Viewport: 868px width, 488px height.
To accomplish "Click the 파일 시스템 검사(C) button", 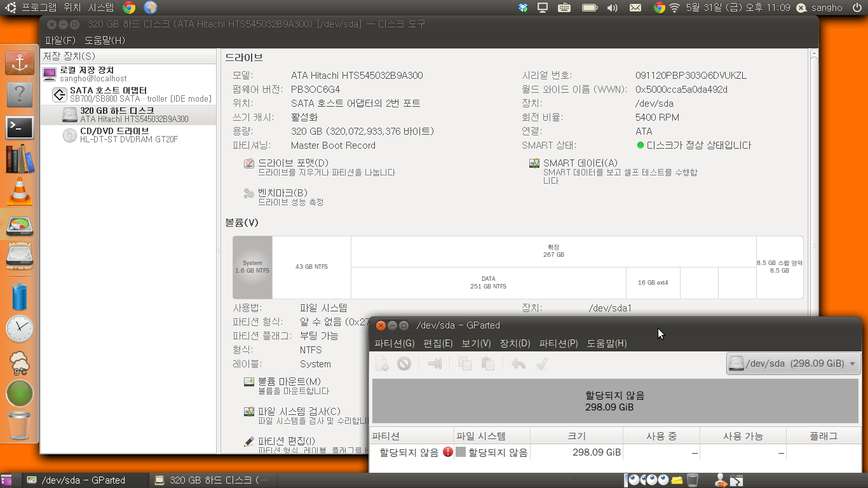I will (306, 416).
